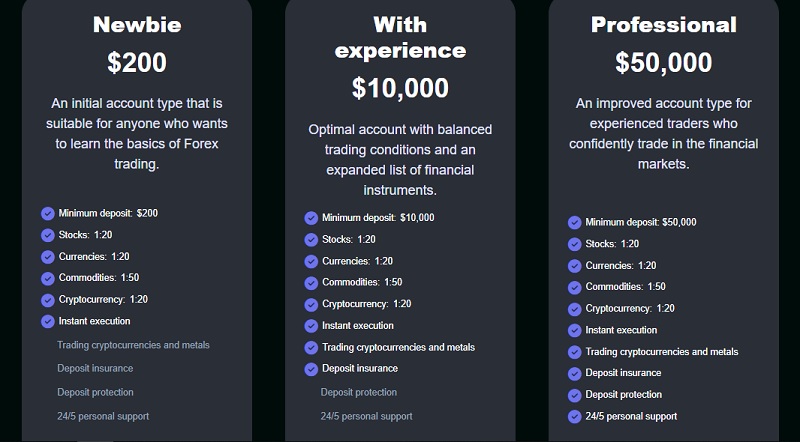Select the Professional plan heading
The width and height of the screenshot is (800, 442).
pyautogui.click(x=664, y=24)
